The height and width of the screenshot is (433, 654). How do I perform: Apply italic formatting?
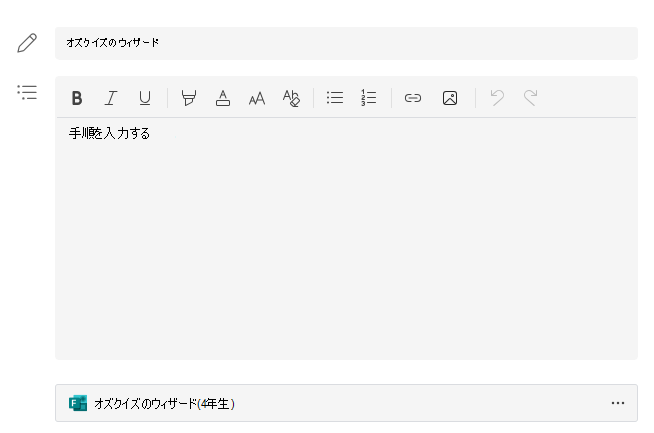click(111, 98)
